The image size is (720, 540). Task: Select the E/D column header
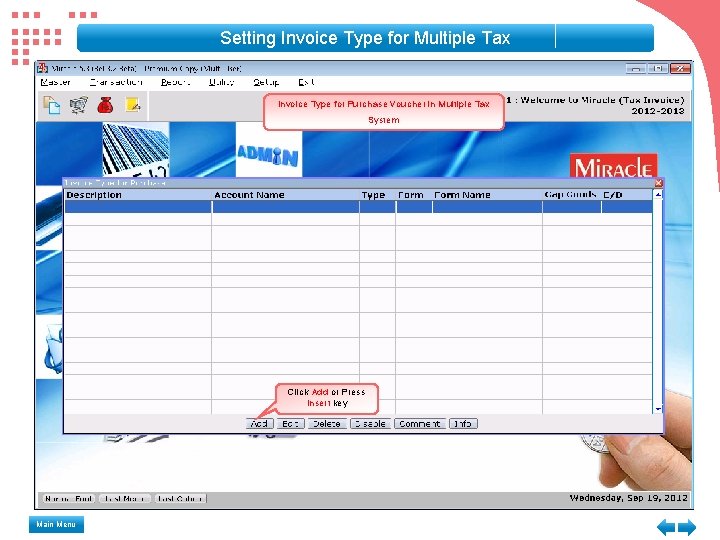pos(627,195)
